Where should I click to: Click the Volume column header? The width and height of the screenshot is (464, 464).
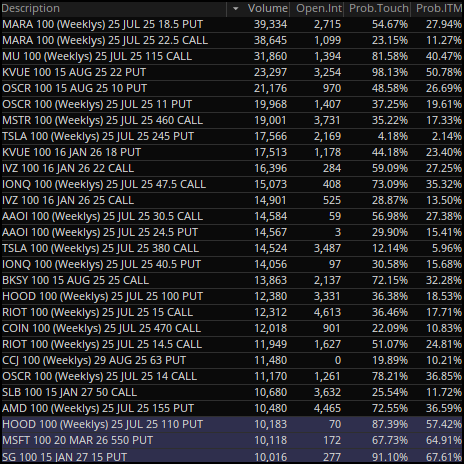pyautogui.click(x=268, y=8)
